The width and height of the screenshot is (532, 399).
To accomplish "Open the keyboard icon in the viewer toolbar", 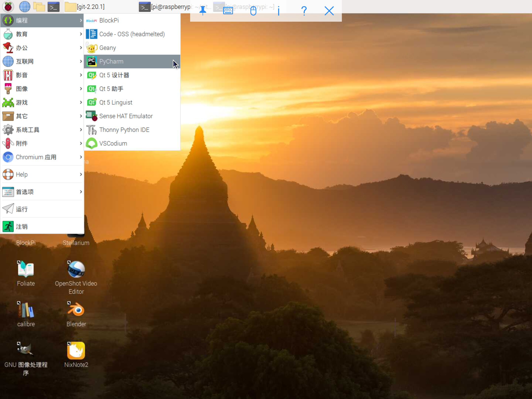I will [228, 11].
